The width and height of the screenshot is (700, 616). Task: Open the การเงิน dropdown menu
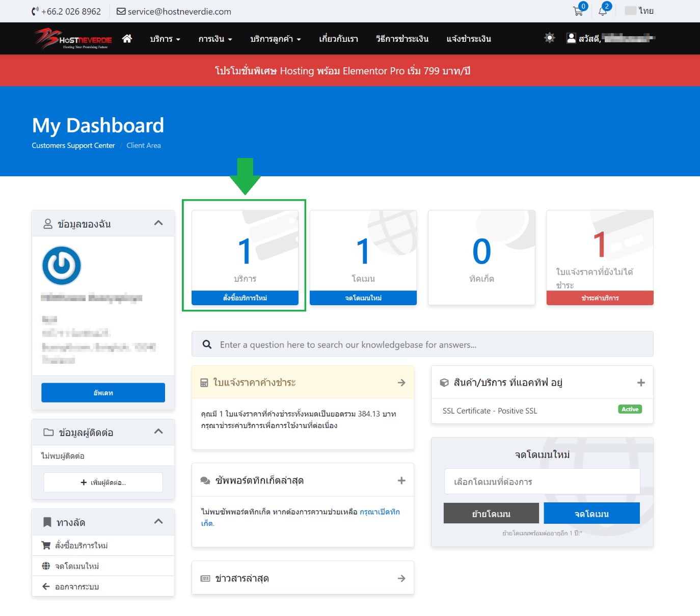215,39
